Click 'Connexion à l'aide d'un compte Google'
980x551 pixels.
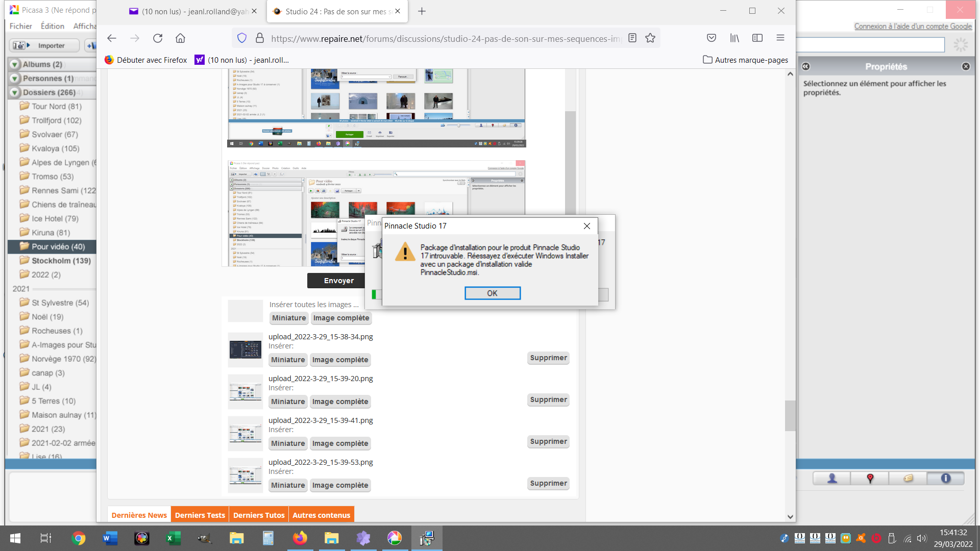coord(913,26)
